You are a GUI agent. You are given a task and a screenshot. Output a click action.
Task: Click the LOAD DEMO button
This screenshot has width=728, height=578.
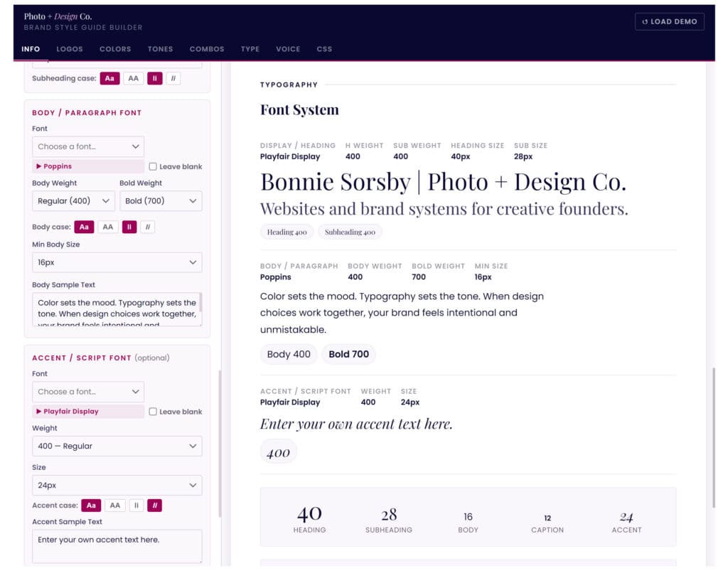coord(669,21)
